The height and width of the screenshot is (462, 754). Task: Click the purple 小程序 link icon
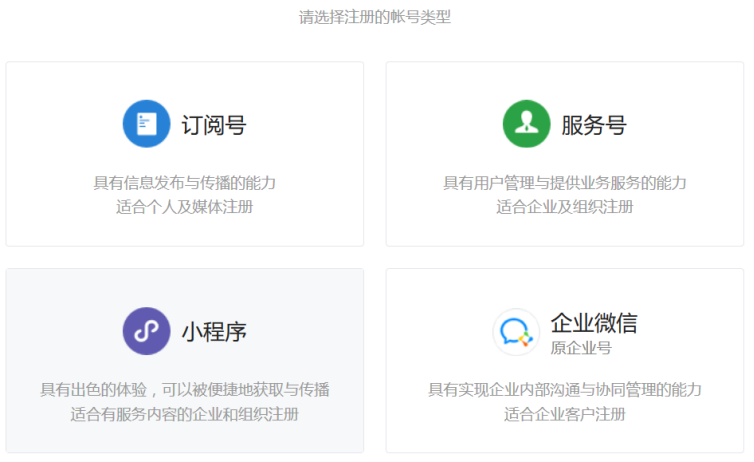pyautogui.click(x=146, y=331)
